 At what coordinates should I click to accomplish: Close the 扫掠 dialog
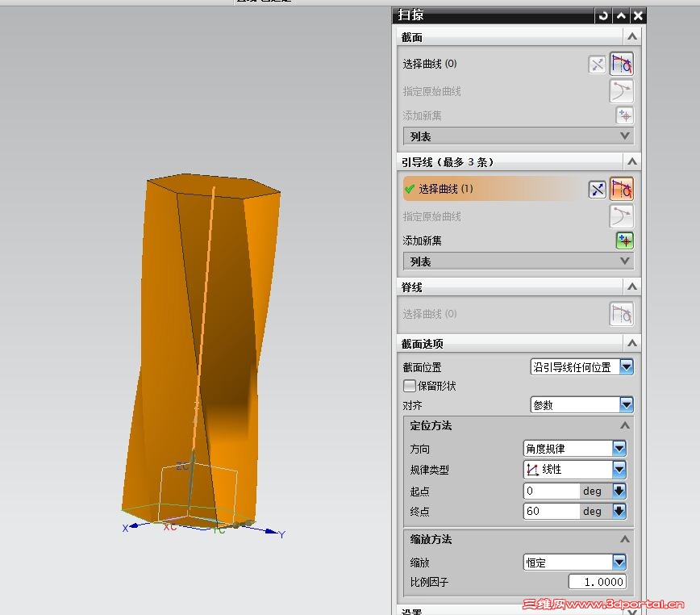point(638,16)
